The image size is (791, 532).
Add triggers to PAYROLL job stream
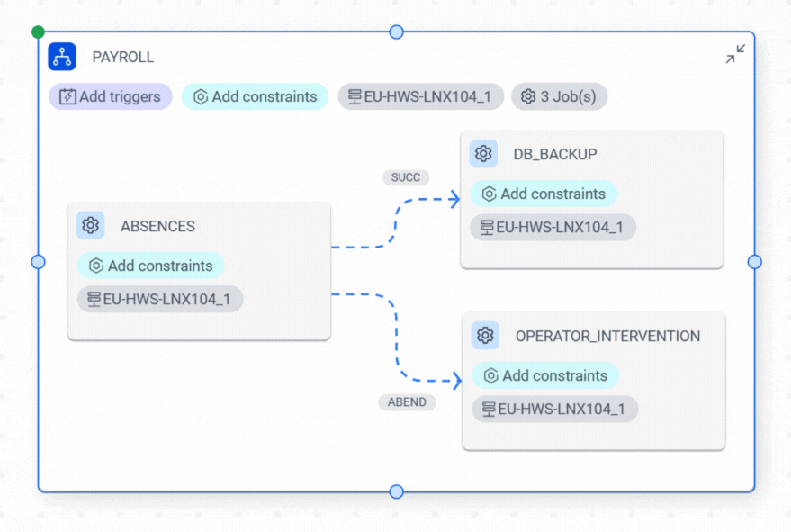tap(110, 96)
